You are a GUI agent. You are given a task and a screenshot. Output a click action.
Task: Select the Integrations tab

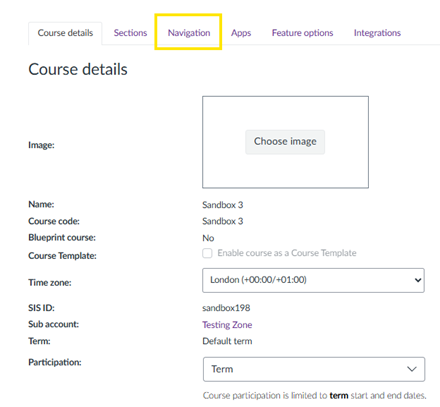377,33
